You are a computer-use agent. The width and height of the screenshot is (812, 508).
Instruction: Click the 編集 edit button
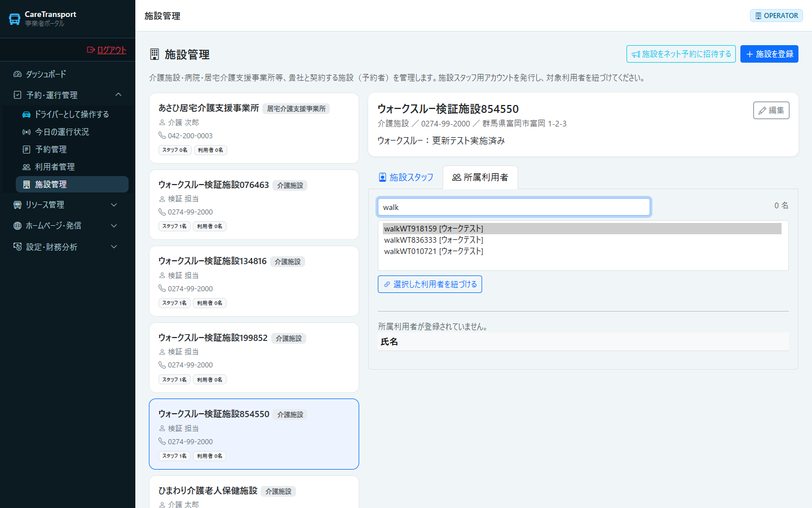click(771, 110)
